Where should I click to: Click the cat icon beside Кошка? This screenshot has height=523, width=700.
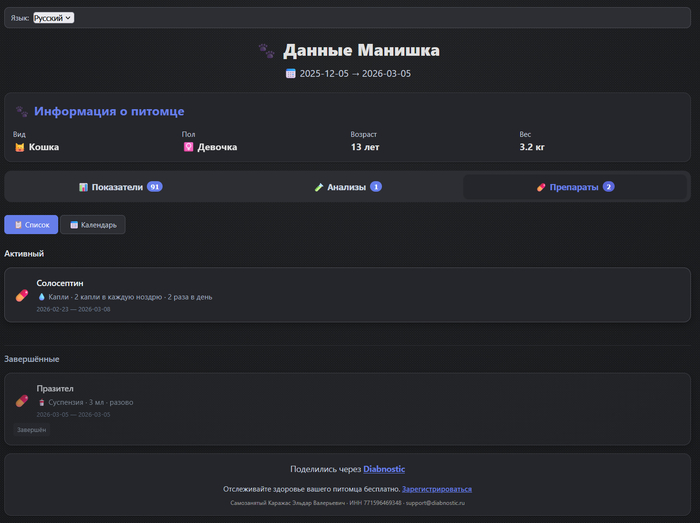click(x=19, y=147)
